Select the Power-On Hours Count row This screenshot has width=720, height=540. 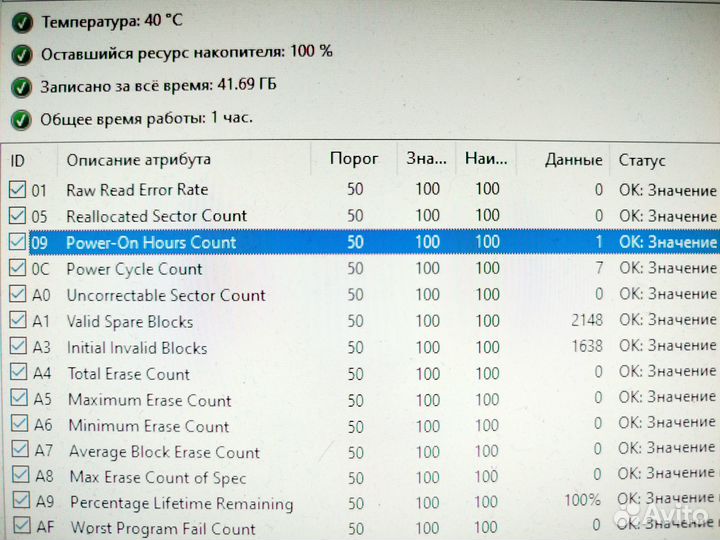[x=151, y=242]
